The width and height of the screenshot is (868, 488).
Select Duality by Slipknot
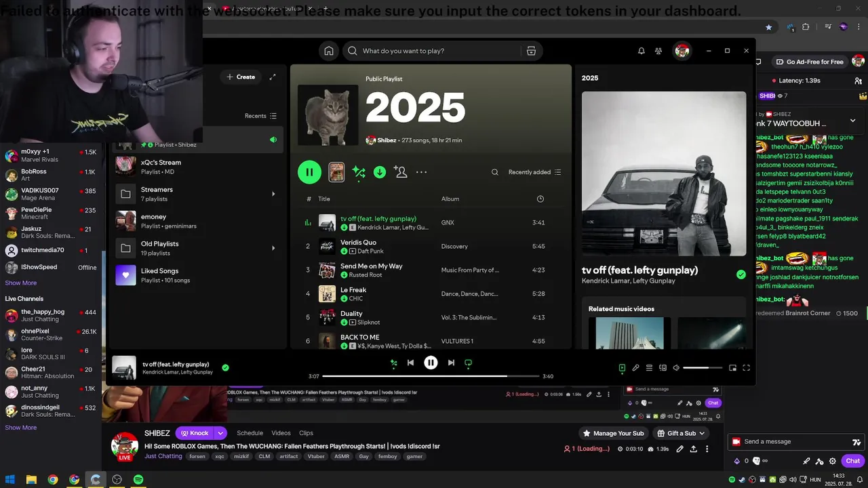[431, 317]
